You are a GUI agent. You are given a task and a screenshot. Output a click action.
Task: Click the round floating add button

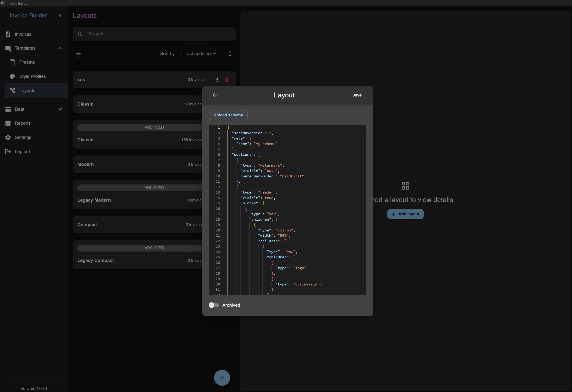point(222,378)
